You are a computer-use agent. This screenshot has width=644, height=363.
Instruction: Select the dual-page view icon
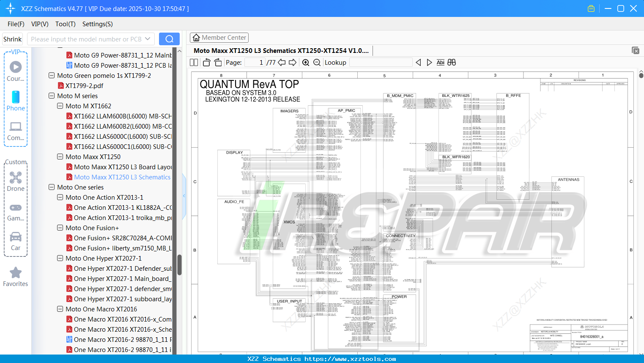(x=193, y=62)
